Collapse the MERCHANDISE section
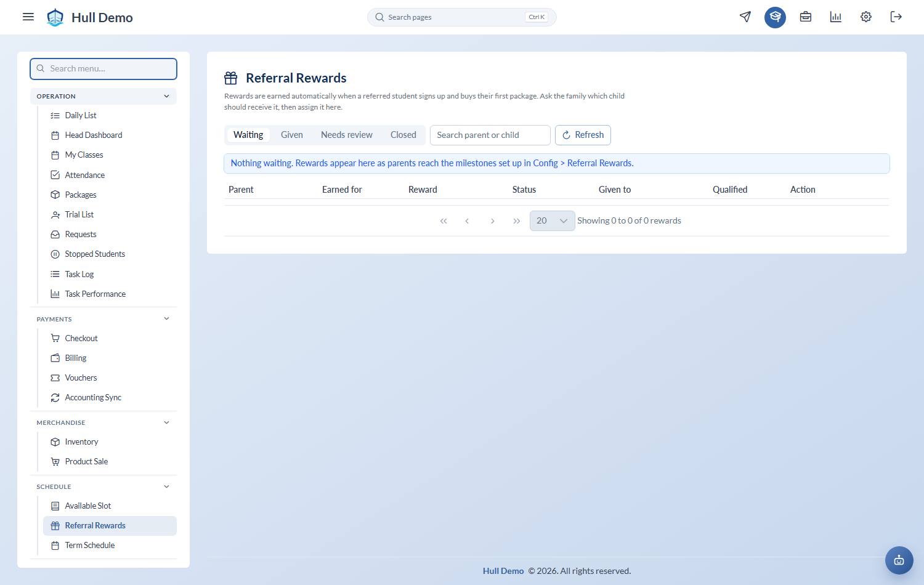This screenshot has width=924, height=585. tap(103, 422)
